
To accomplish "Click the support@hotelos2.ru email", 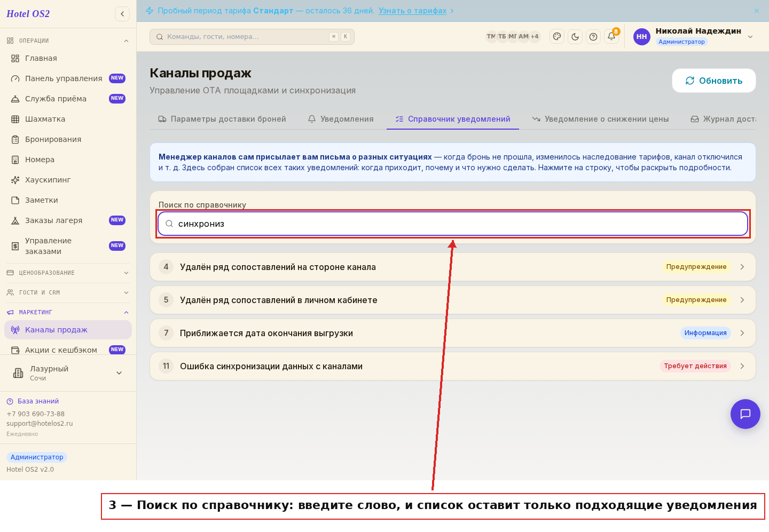I will point(40,424).
